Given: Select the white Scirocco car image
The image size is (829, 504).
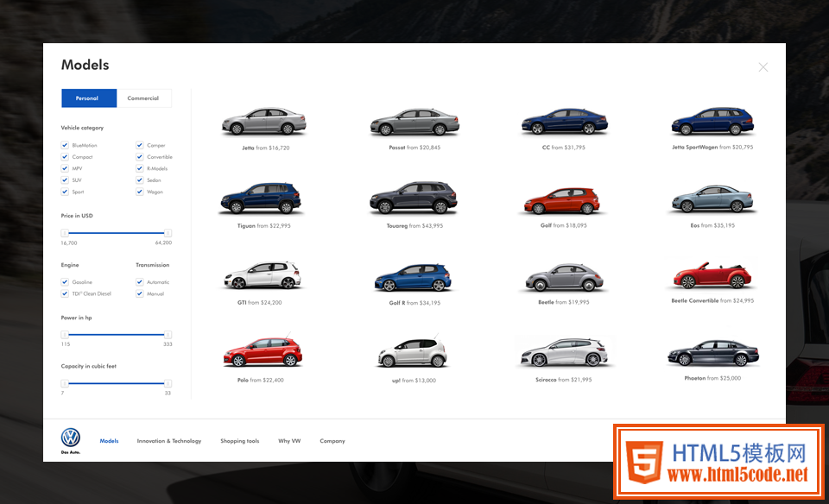Looking at the screenshot, I should pyautogui.click(x=564, y=352).
